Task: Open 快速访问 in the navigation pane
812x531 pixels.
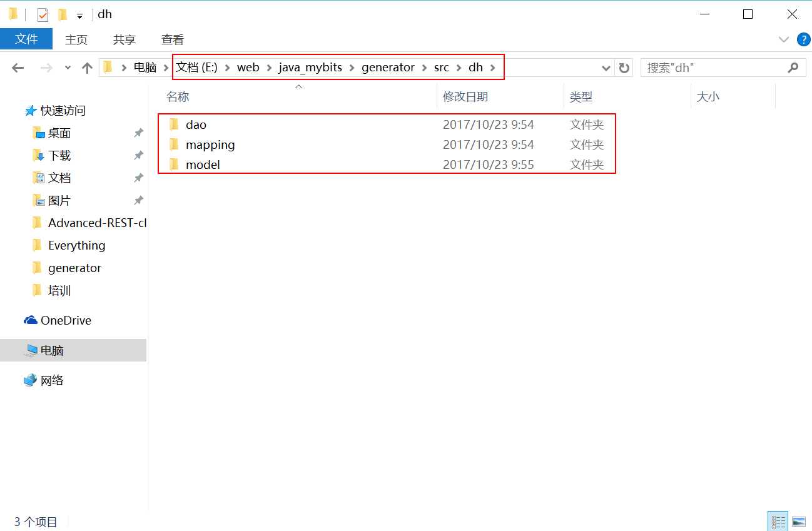Action: pyautogui.click(x=63, y=111)
